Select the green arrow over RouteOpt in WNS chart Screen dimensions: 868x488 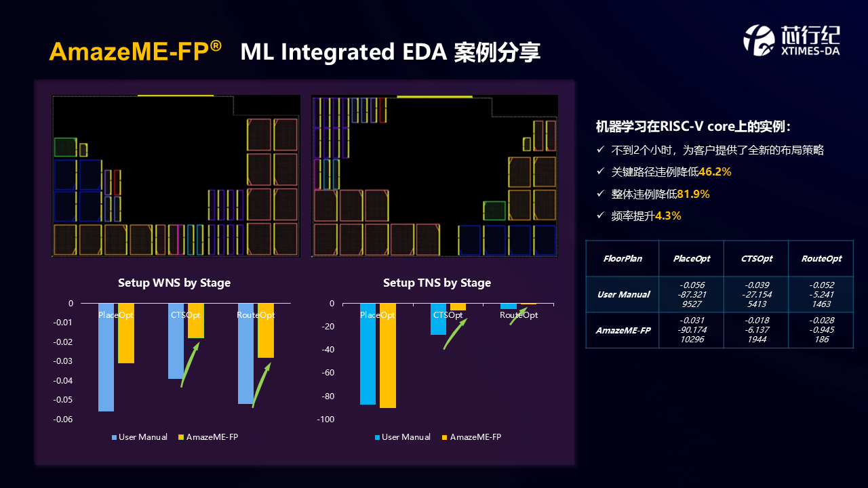(x=261, y=384)
